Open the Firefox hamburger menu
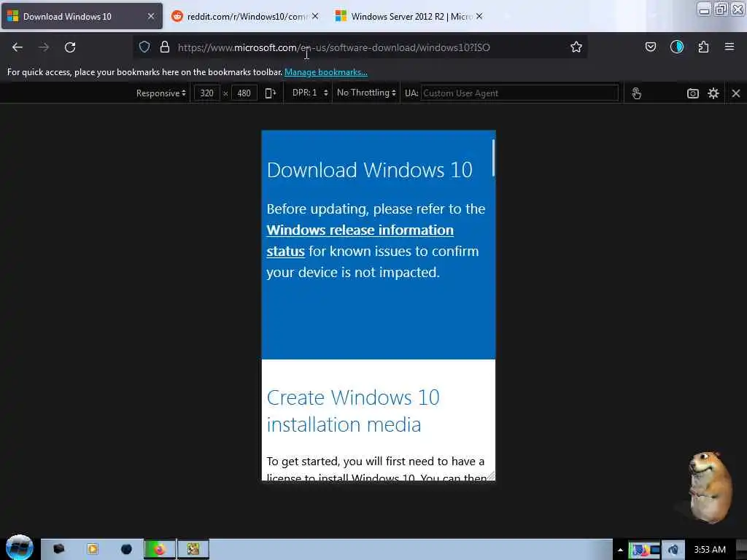The width and height of the screenshot is (747, 560). [x=729, y=47]
